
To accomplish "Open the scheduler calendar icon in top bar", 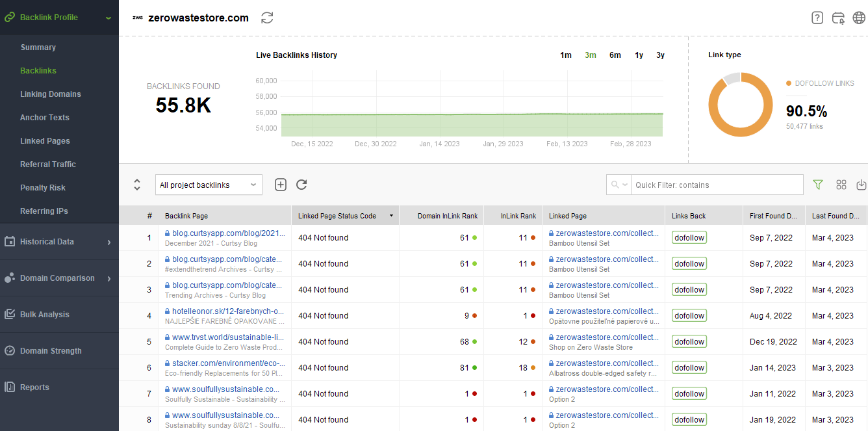I will coord(838,18).
